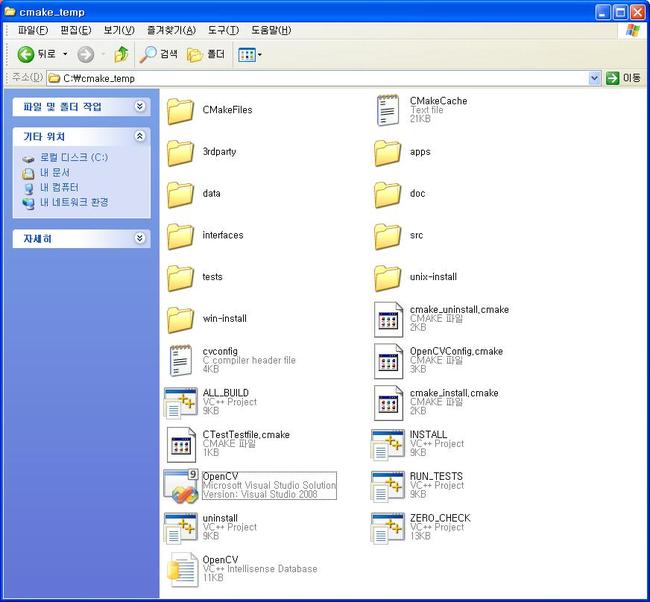Screen dimensions: 650x602
Task: Select the win-install folder icon
Action: 180,320
